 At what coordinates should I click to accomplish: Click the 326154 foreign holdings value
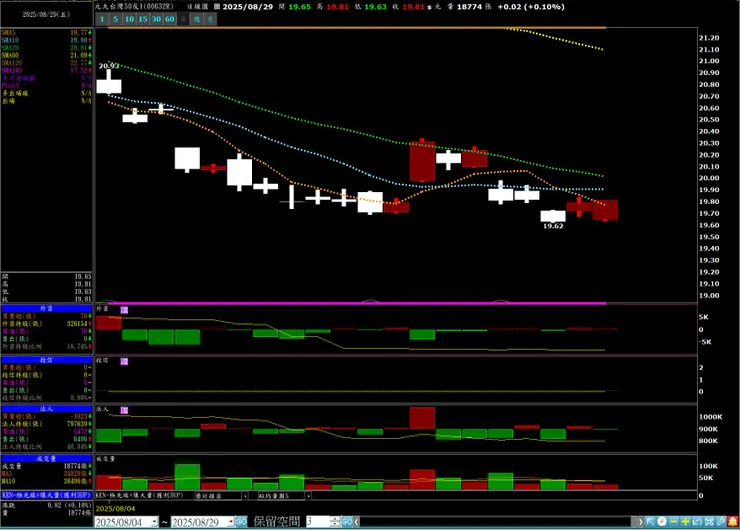point(77,324)
